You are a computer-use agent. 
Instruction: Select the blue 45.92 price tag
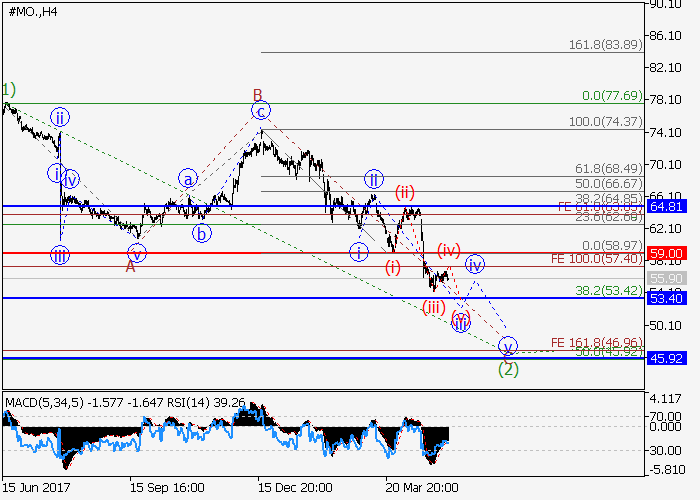coord(664,358)
